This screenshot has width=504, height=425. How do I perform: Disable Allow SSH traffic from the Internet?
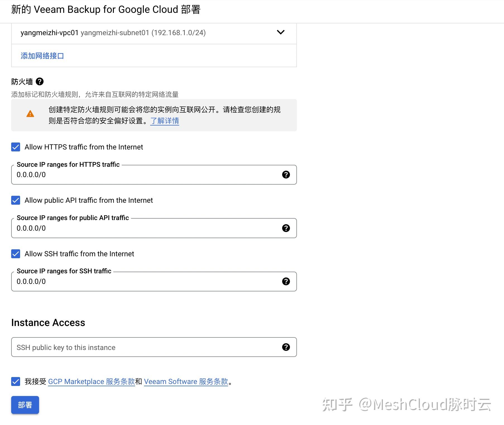(15, 254)
